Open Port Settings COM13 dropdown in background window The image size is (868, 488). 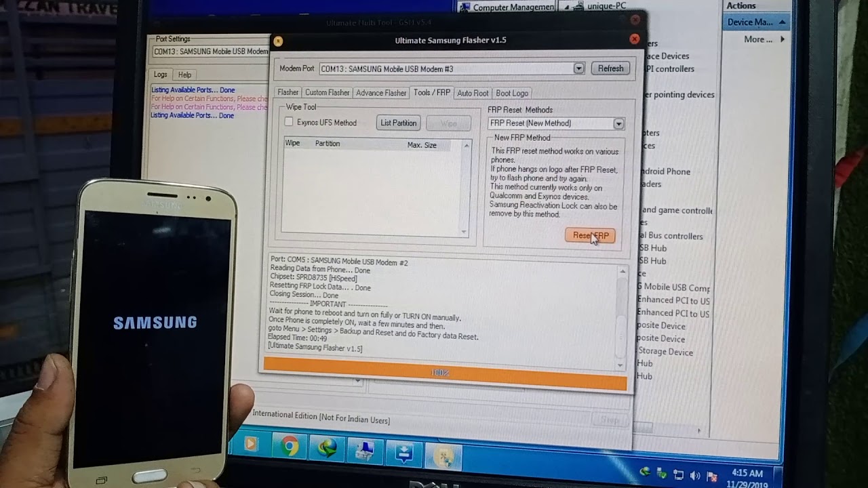[x=211, y=52]
